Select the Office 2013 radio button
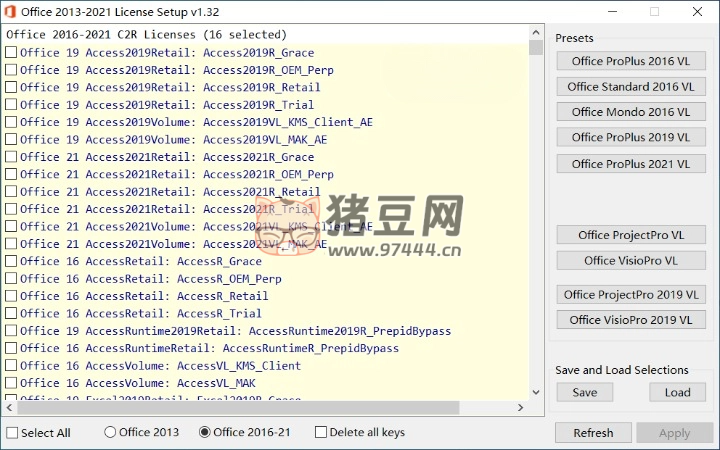Viewport: 720px width, 450px height. 110,433
